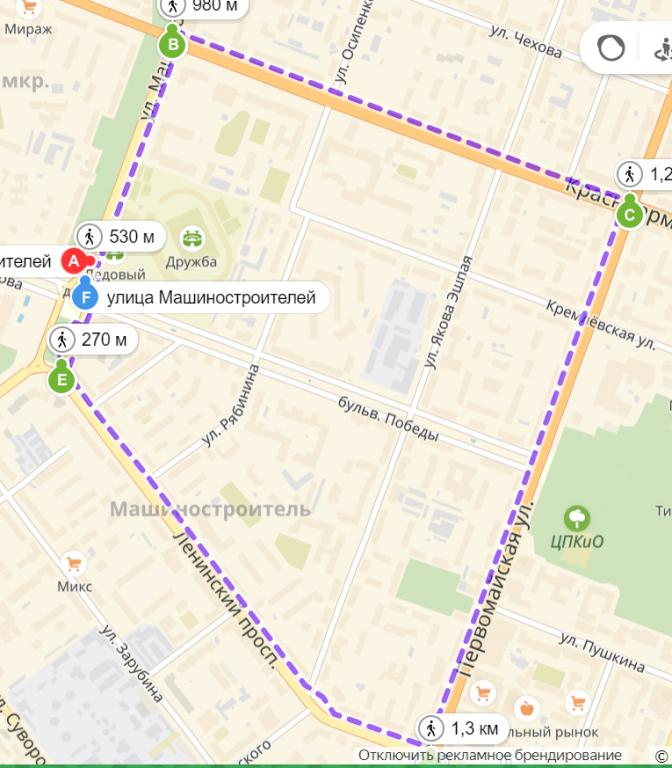Click the orange apple market icon
Image resolution: width=672 pixels, height=768 pixels.
pos(527,708)
